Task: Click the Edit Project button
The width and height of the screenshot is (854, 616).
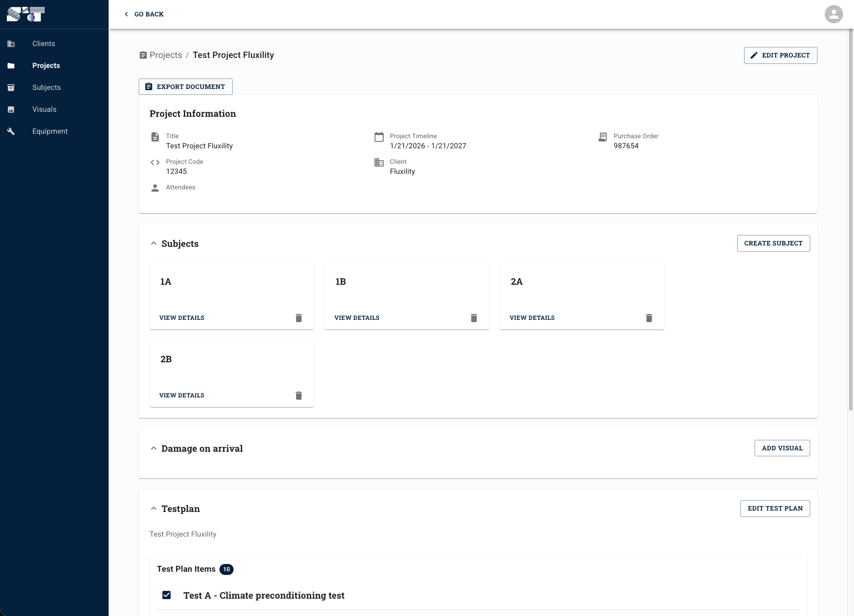Action: tap(780, 55)
